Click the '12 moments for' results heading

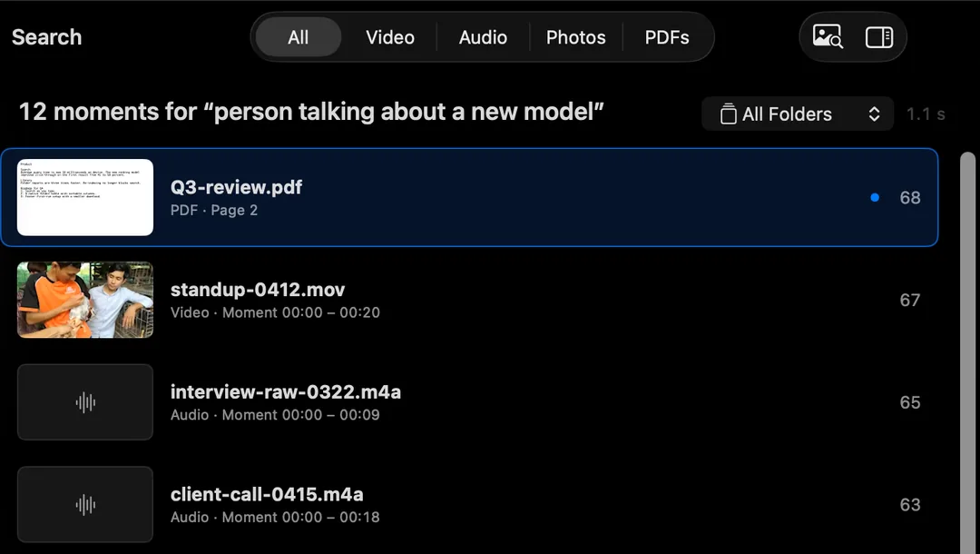(x=311, y=112)
